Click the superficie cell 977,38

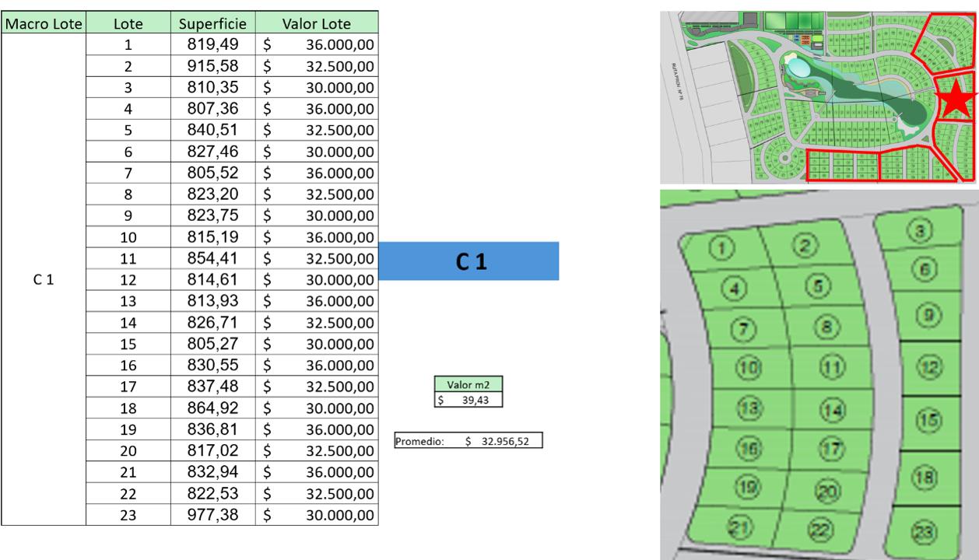(213, 514)
